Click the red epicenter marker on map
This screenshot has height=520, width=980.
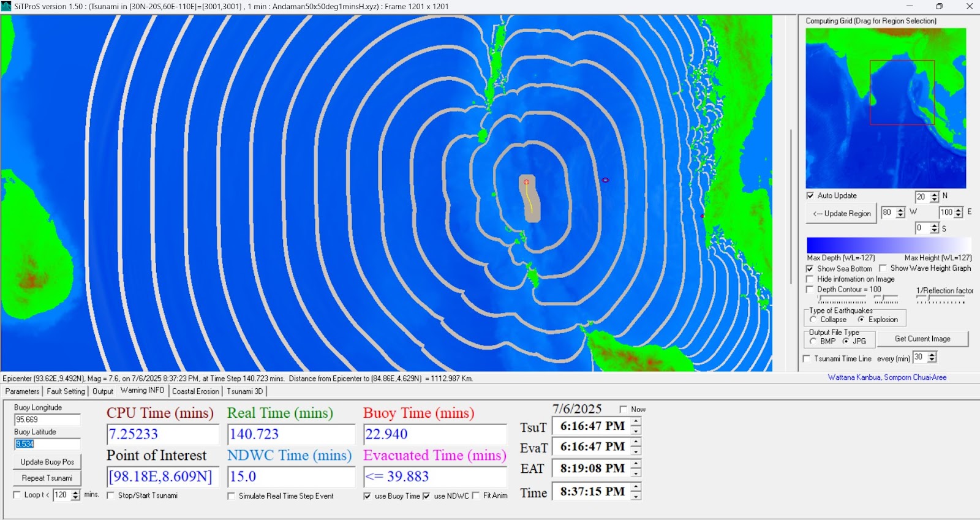tap(526, 182)
